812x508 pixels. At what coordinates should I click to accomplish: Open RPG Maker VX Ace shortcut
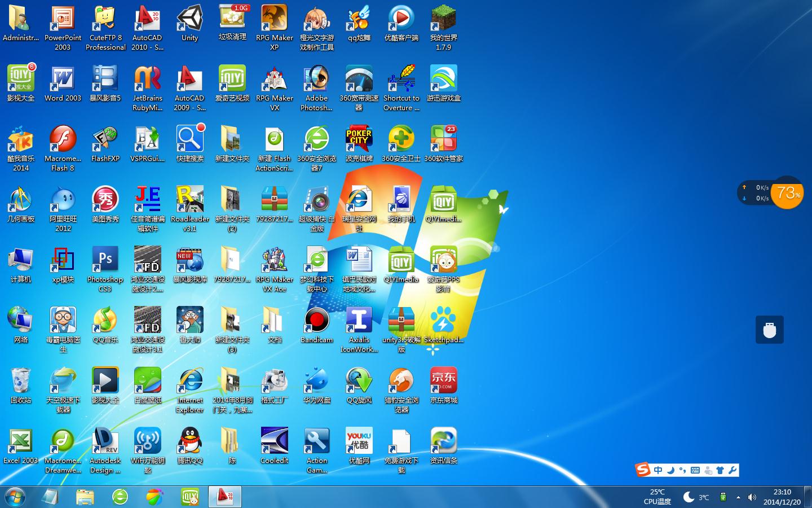click(x=275, y=269)
